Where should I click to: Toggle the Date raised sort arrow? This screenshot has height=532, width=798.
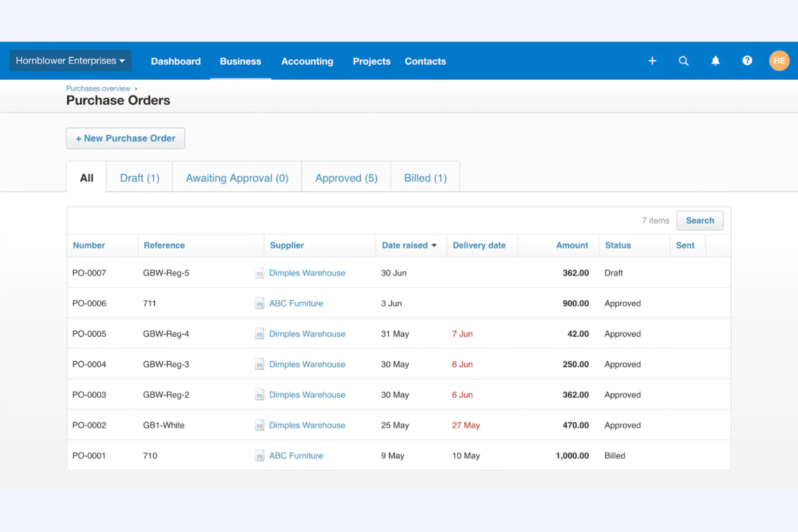coord(434,245)
